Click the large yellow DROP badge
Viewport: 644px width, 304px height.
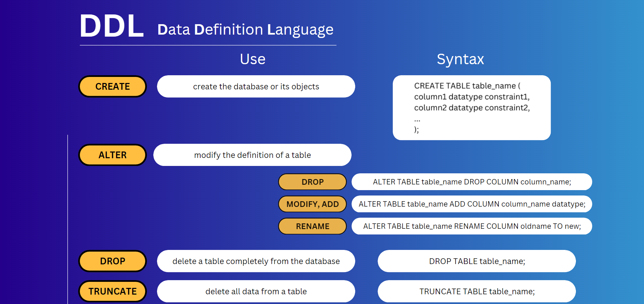click(x=112, y=261)
